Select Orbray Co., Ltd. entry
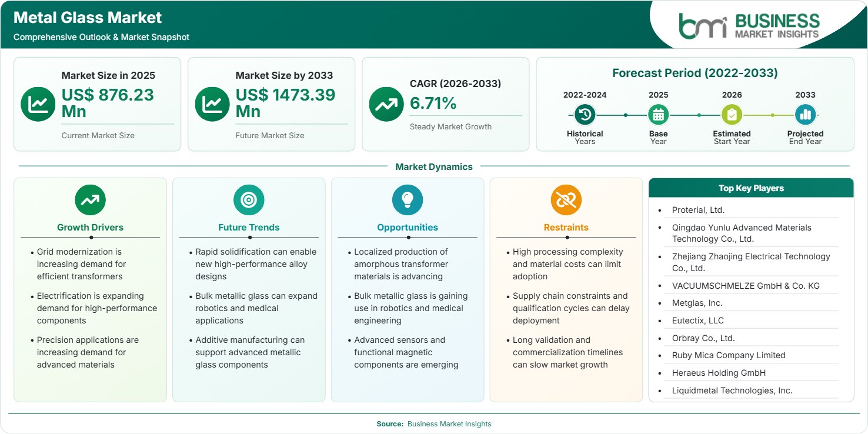The height and width of the screenshot is (434, 868). pyautogui.click(x=703, y=338)
